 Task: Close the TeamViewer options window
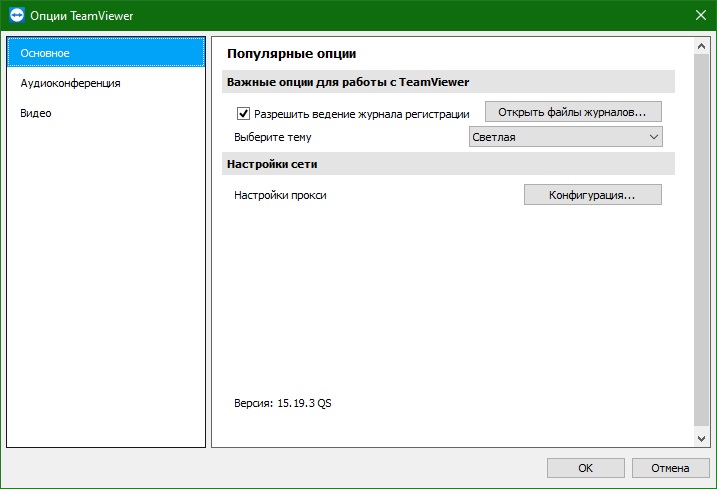pyautogui.click(x=701, y=15)
